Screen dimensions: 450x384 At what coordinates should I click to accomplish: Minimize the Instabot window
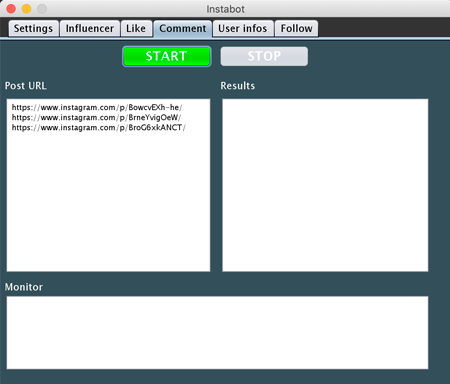[26, 9]
